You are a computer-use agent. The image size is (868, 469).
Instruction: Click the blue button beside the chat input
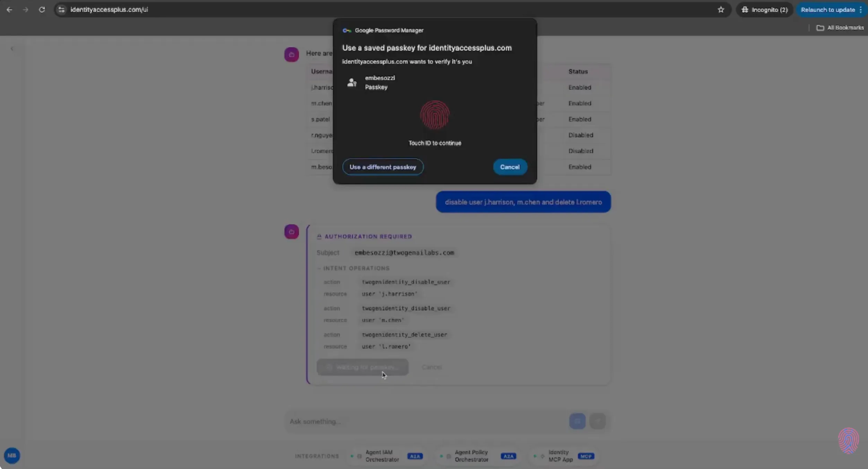[x=577, y=421]
